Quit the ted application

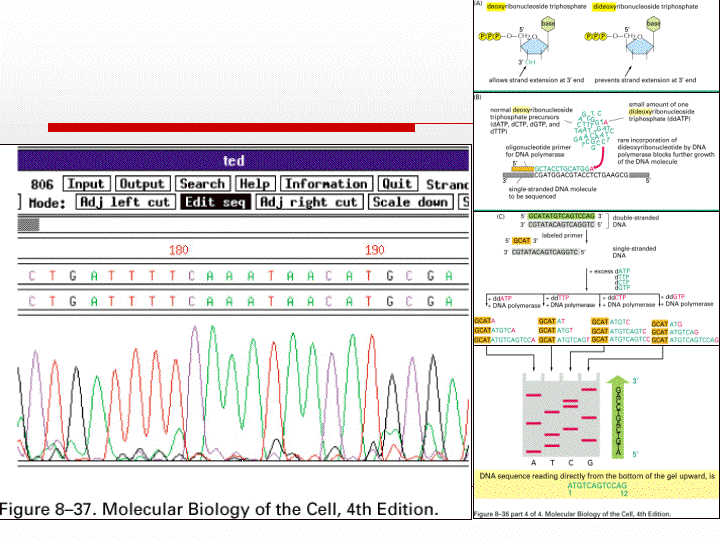[x=398, y=184]
